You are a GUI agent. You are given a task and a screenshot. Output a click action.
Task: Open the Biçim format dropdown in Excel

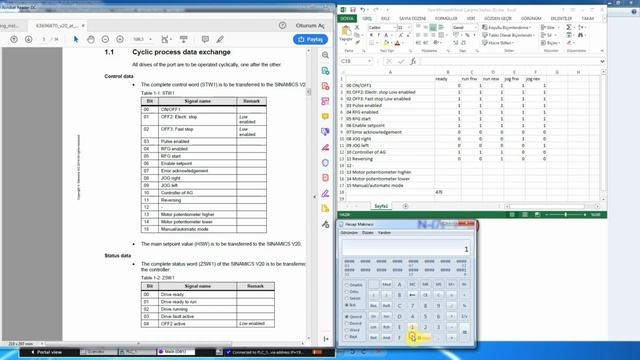pos(550,43)
